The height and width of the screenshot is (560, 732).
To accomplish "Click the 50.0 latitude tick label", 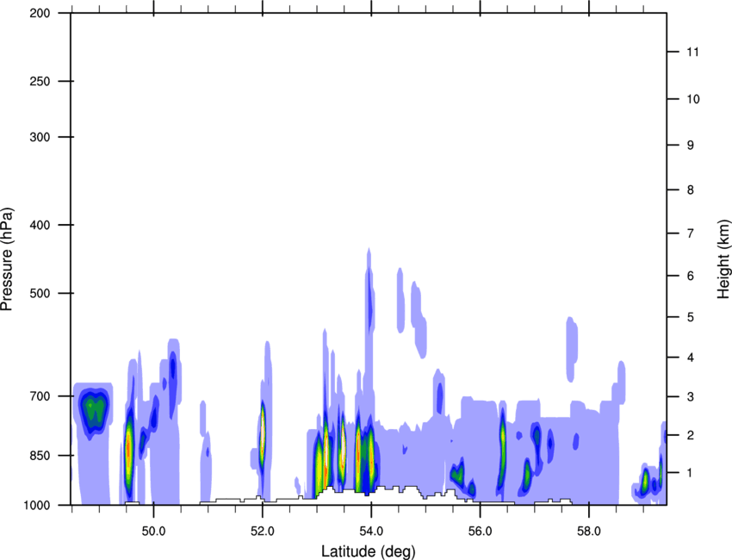I will pyautogui.click(x=153, y=532).
